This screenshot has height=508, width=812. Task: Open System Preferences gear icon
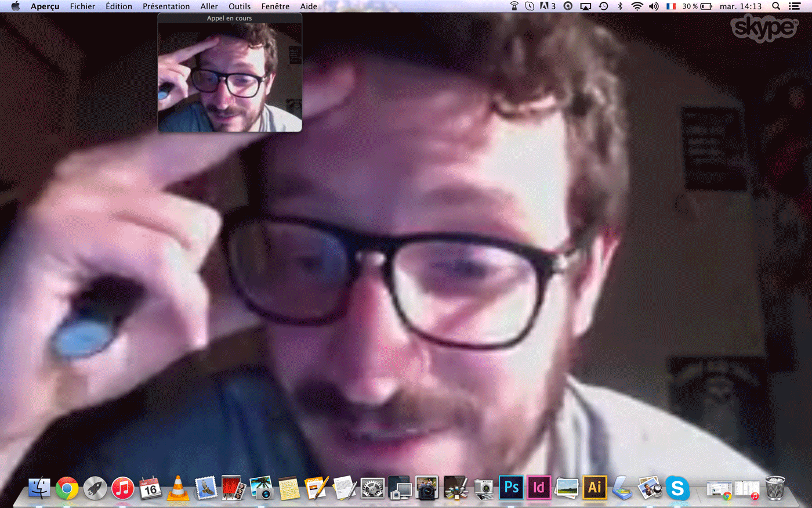pyautogui.click(x=372, y=488)
